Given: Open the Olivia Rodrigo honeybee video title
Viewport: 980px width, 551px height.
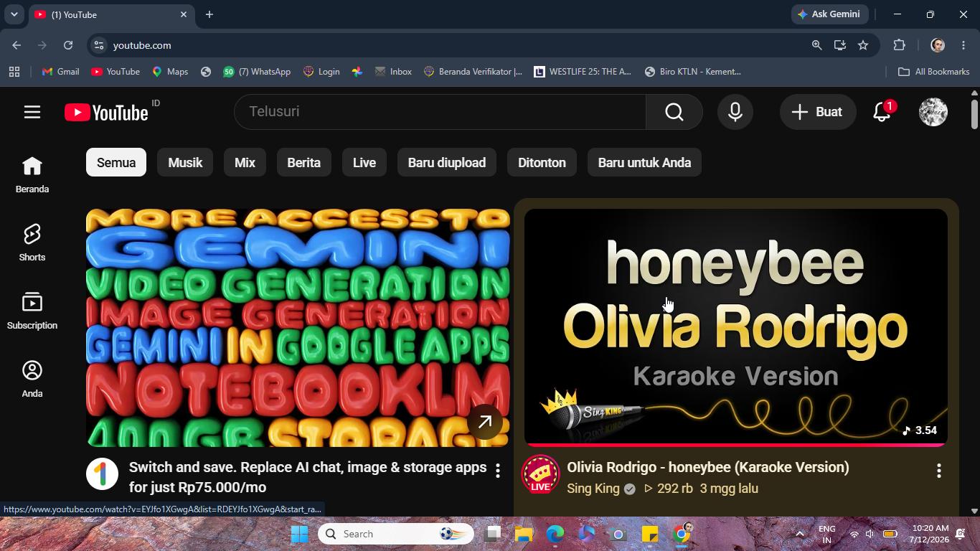Looking at the screenshot, I should click(x=708, y=467).
